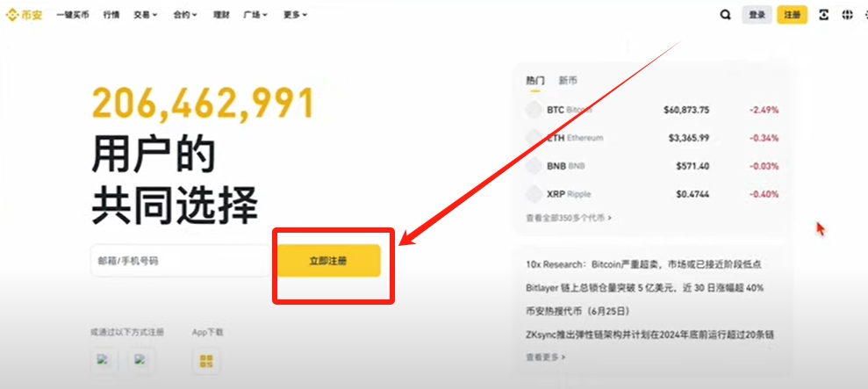Click the 登录 button
This screenshot has height=389, width=868.
point(757,15)
